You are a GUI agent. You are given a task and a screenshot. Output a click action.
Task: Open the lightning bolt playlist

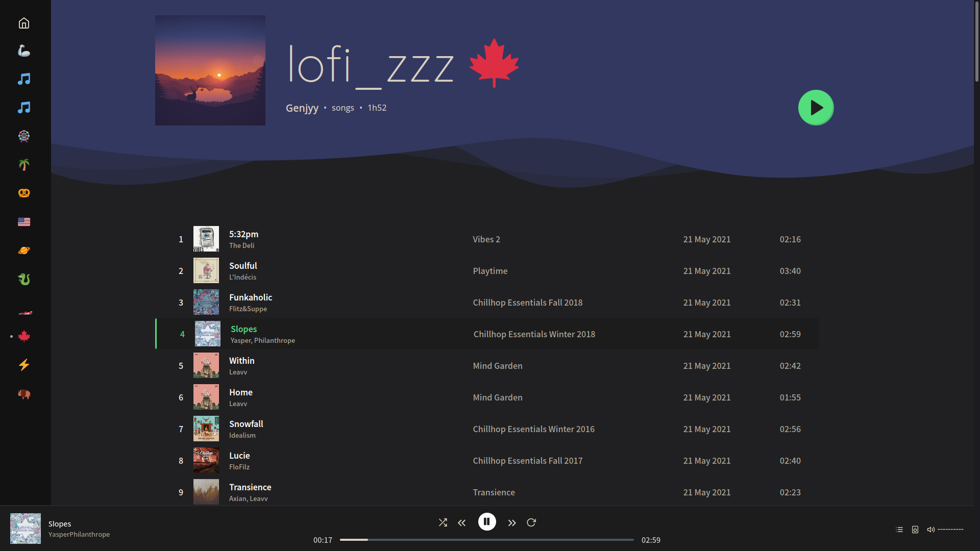(x=24, y=365)
